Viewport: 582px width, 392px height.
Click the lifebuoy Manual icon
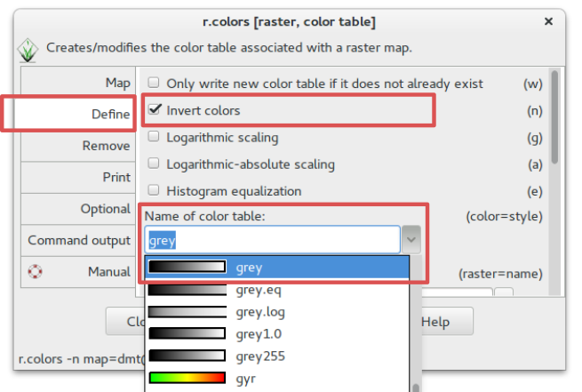click(35, 271)
